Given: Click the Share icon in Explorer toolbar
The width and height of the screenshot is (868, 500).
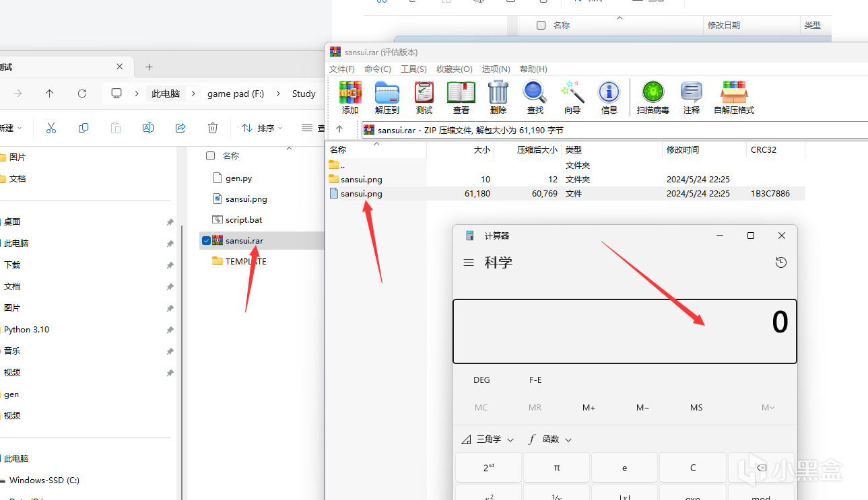Looking at the screenshot, I should click(x=180, y=128).
